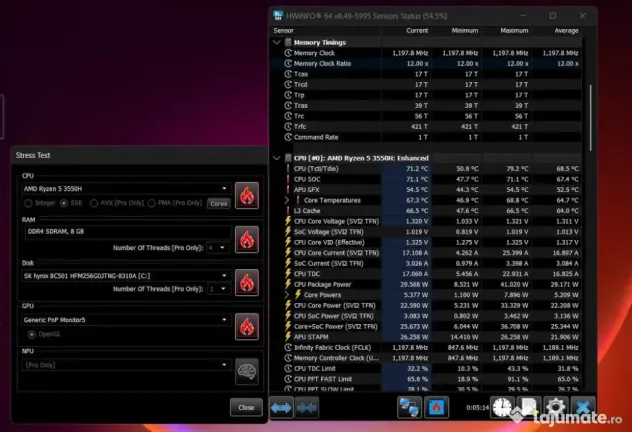Click the flame stress test icon in HWiNFO toolbar

coord(436,407)
